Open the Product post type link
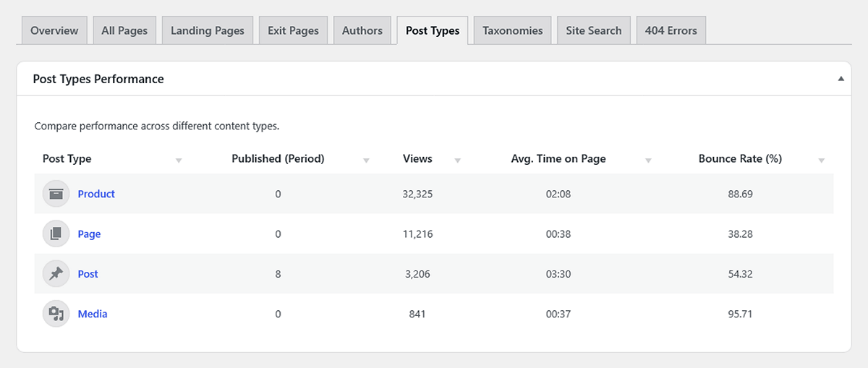 click(x=96, y=194)
